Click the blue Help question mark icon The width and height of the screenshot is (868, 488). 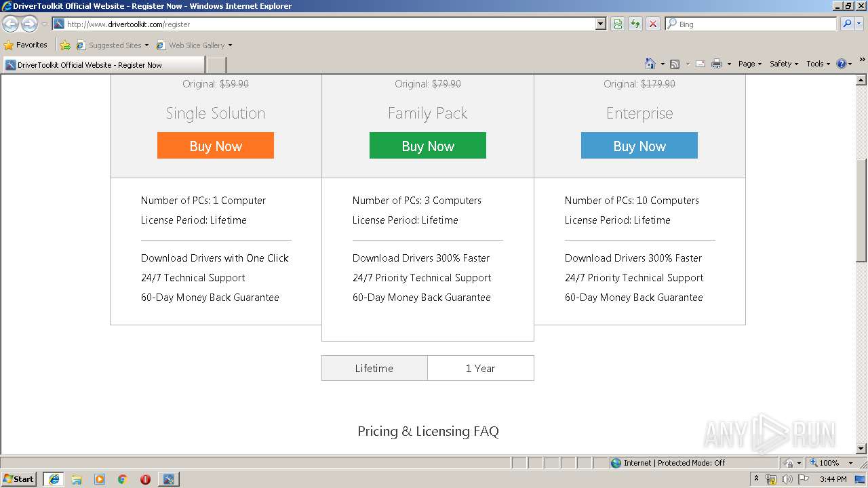(842, 64)
